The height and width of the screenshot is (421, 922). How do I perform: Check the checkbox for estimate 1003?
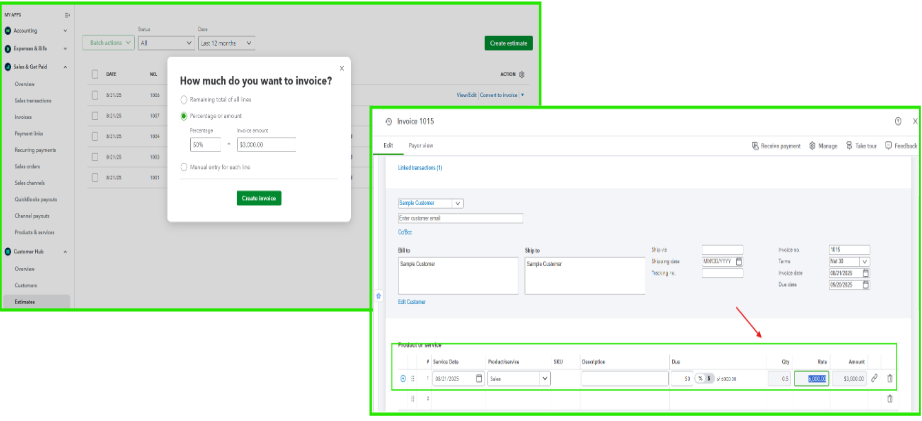[95, 156]
